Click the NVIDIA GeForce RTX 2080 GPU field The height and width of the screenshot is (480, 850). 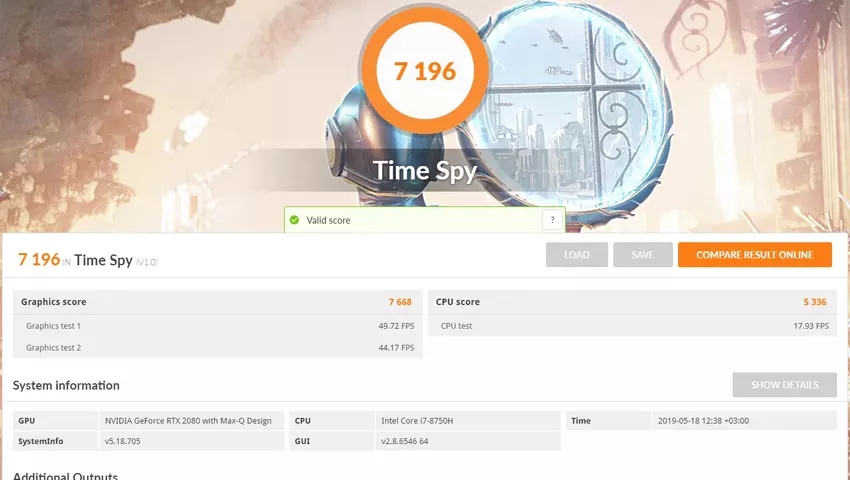[x=191, y=420]
